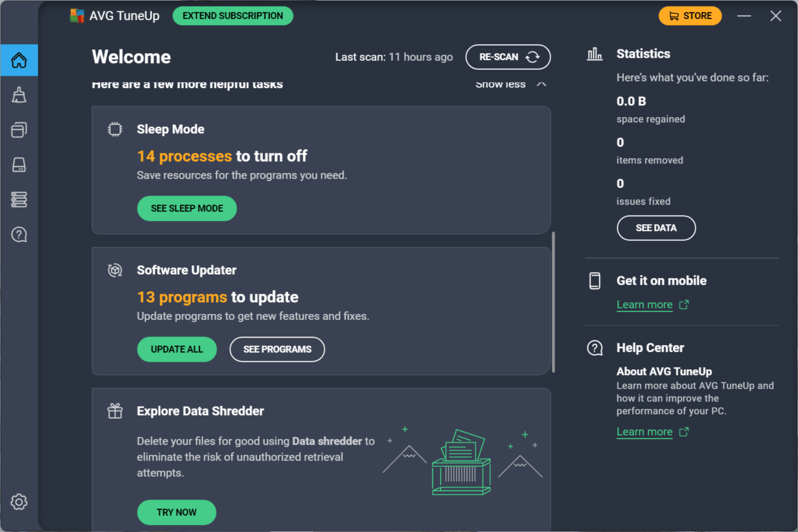This screenshot has width=798, height=532.
Task: Click the vertical scrollbar in task list
Action: point(554,302)
